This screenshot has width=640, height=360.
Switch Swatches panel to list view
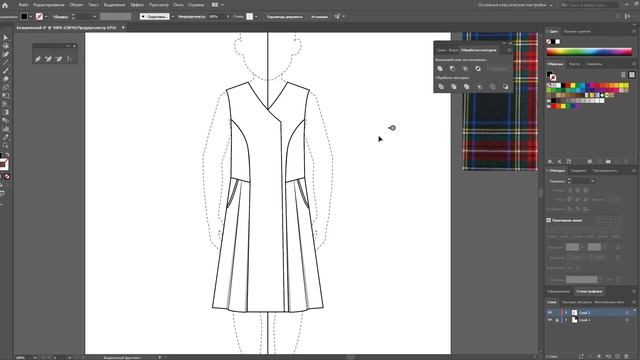[623, 75]
